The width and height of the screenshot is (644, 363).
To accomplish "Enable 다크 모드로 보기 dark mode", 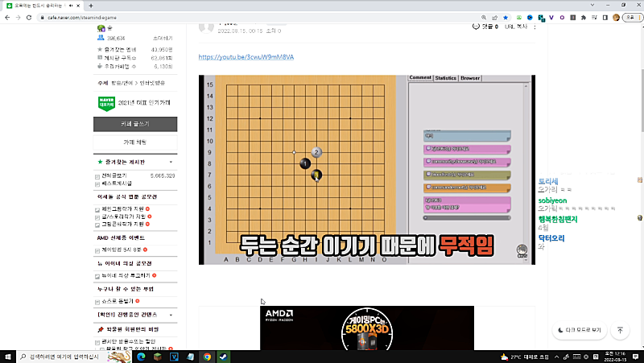I will [x=580, y=330].
